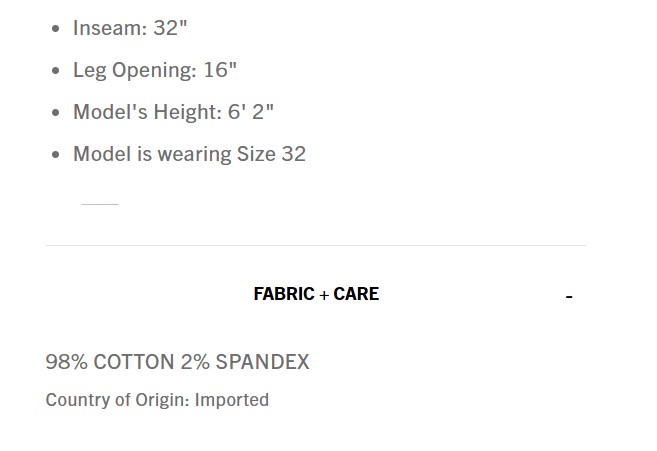Click the bullet point before Leg Opening
657x451 pixels.
[x=56, y=71]
